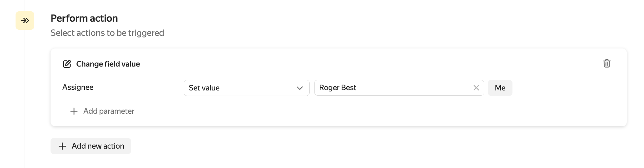Click the vertical step connector line
This screenshot has width=644, height=168.
click(x=25, y=97)
